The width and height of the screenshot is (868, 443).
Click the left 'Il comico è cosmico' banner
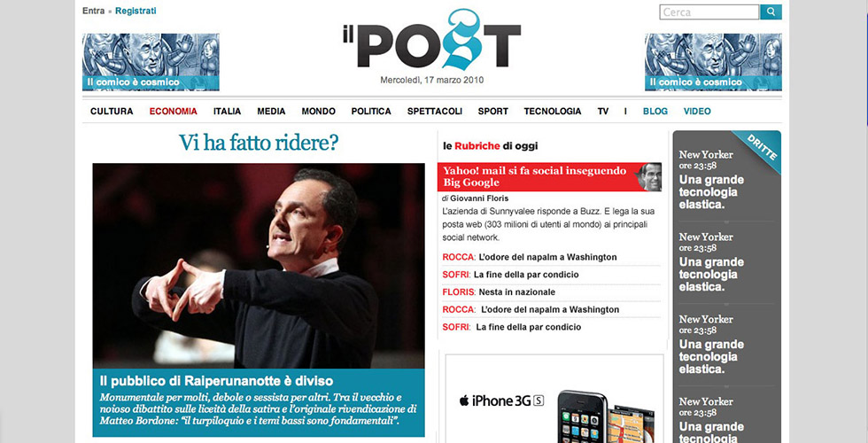click(x=151, y=62)
